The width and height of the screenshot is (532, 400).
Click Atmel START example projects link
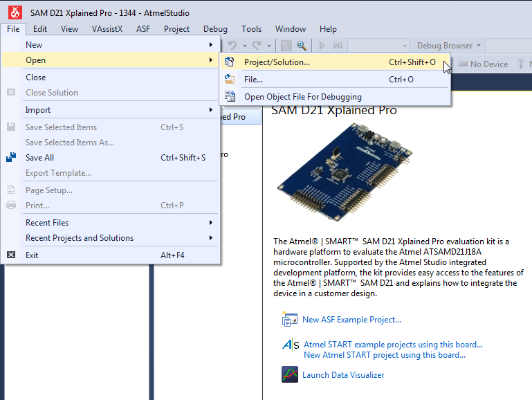(393, 345)
